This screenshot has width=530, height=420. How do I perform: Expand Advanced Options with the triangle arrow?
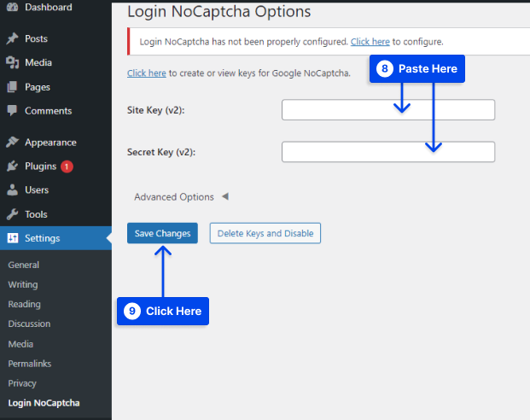(225, 196)
